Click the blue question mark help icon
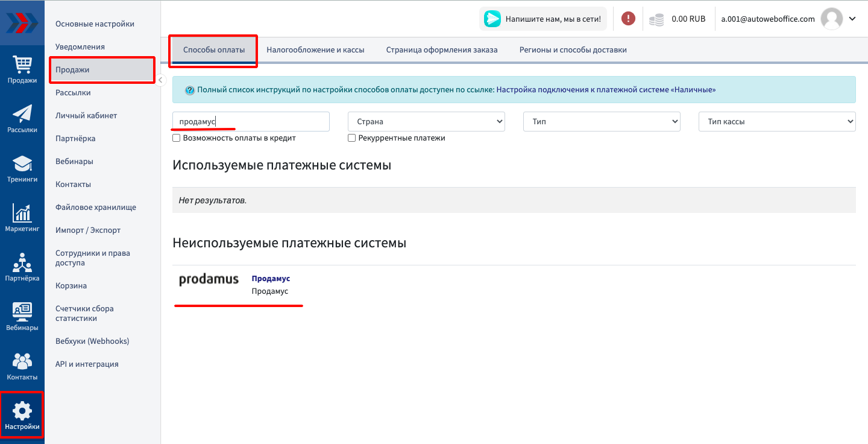Image resolution: width=868 pixels, height=444 pixels. point(190,90)
